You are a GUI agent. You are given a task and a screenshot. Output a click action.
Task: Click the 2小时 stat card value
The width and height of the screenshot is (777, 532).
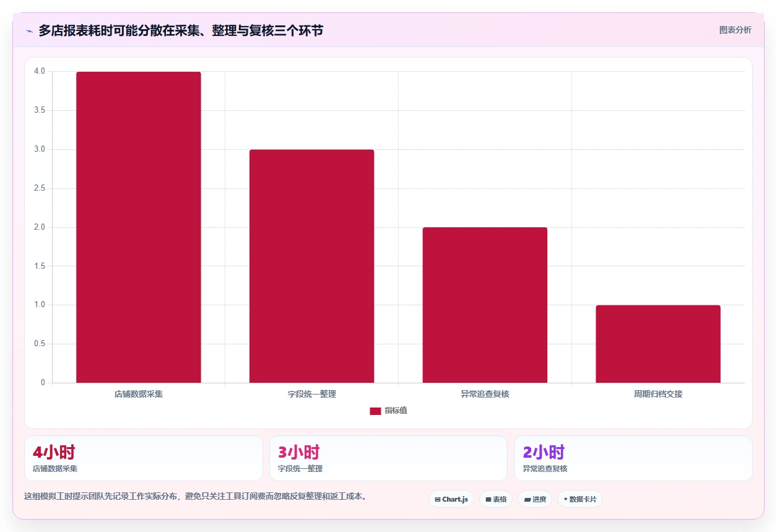544,452
